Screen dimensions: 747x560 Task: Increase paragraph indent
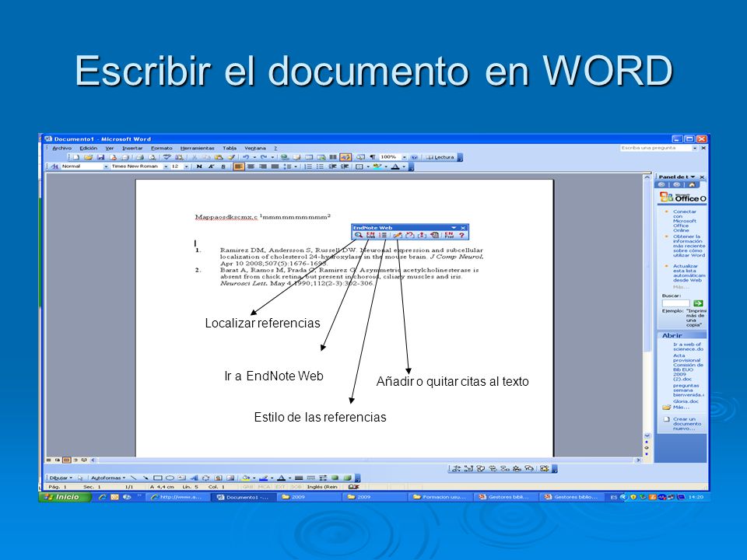(345, 166)
